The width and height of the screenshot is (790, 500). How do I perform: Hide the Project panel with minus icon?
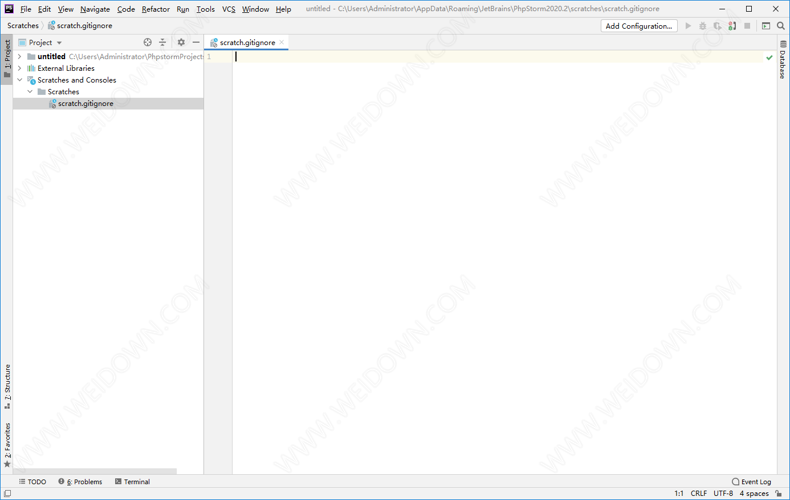(196, 42)
